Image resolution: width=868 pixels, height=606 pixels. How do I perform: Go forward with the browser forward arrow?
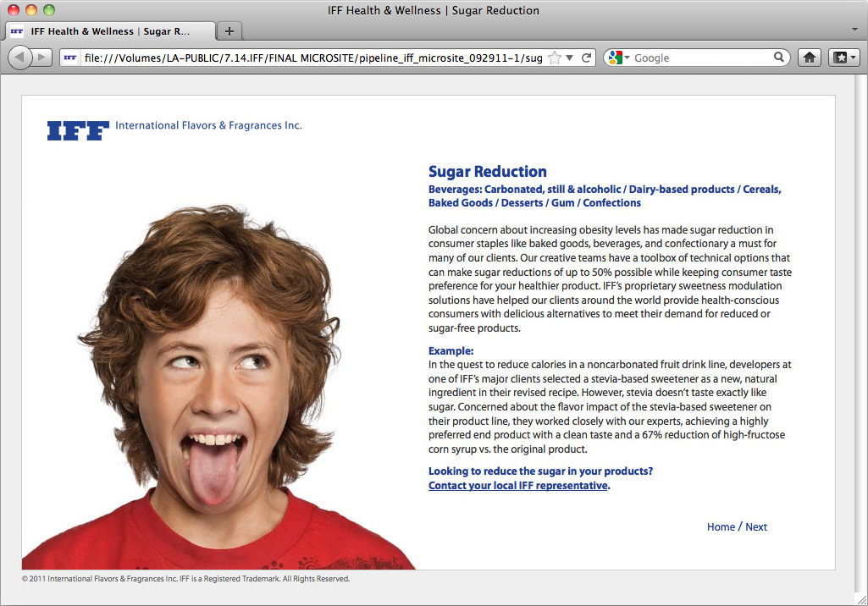pyautogui.click(x=42, y=58)
